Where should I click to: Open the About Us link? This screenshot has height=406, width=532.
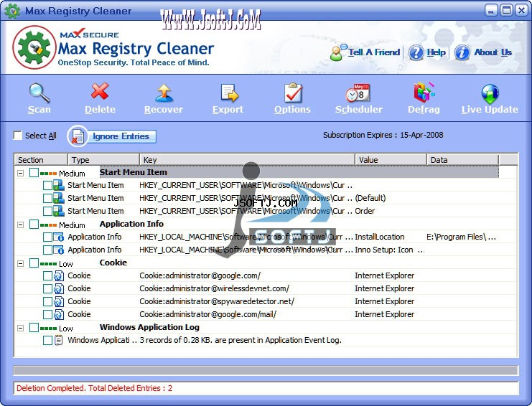[x=493, y=52]
